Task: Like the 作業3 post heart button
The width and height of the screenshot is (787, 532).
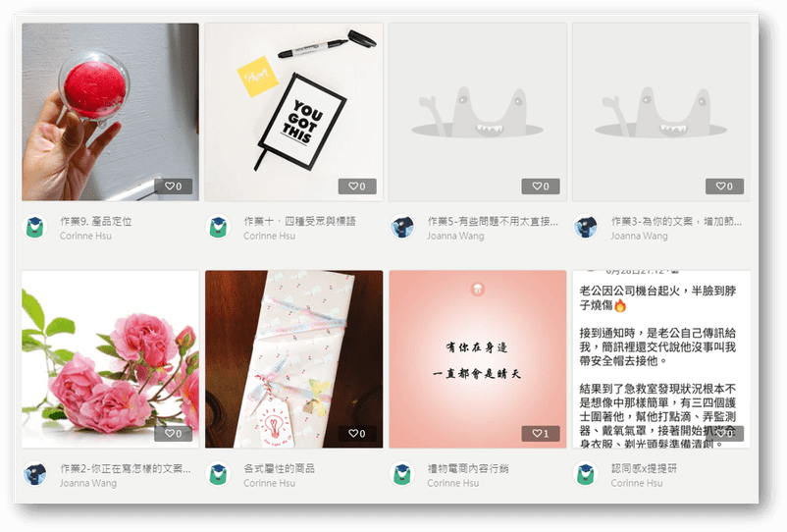Action: click(724, 186)
